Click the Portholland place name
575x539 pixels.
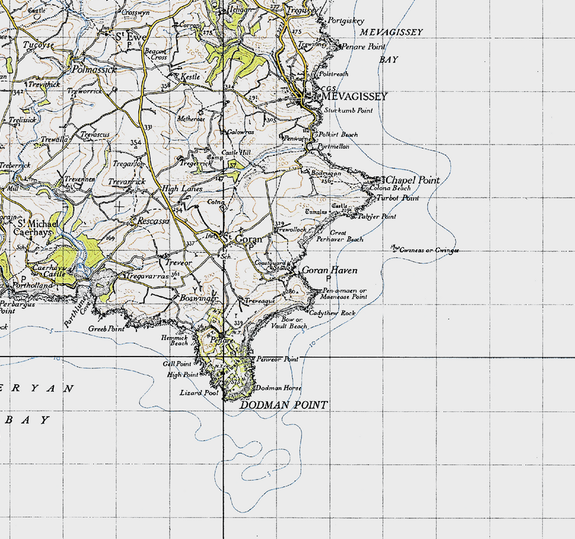click(x=33, y=285)
